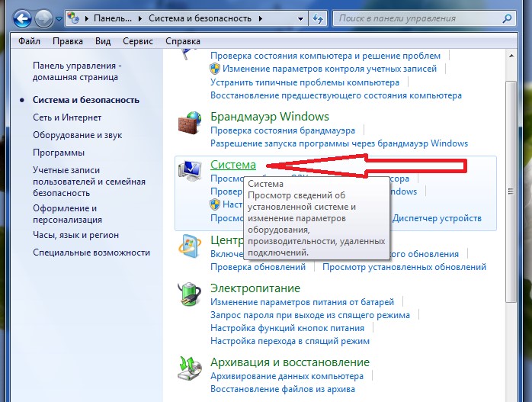Open the Правка menu
The height and width of the screenshot is (402, 532).
coord(68,41)
